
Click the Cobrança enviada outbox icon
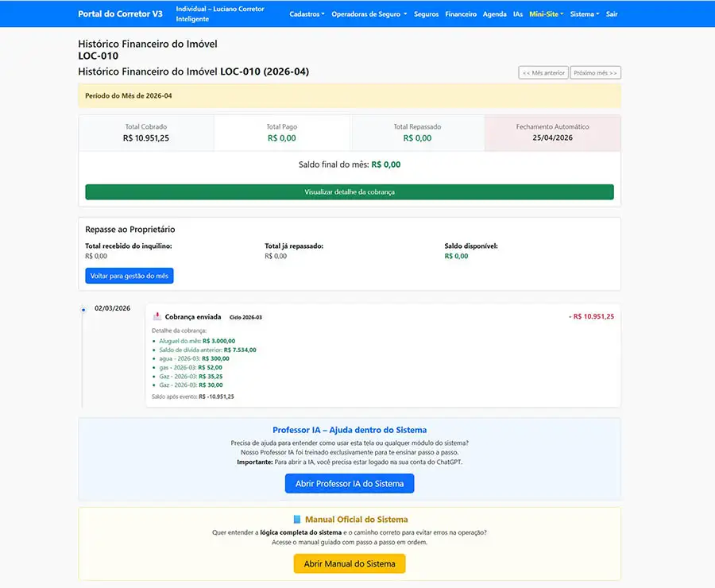tap(157, 316)
